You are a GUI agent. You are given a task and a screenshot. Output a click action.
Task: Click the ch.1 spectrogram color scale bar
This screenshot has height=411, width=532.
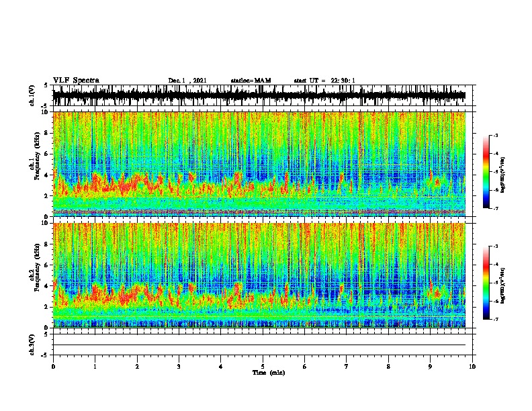point(486,172)
